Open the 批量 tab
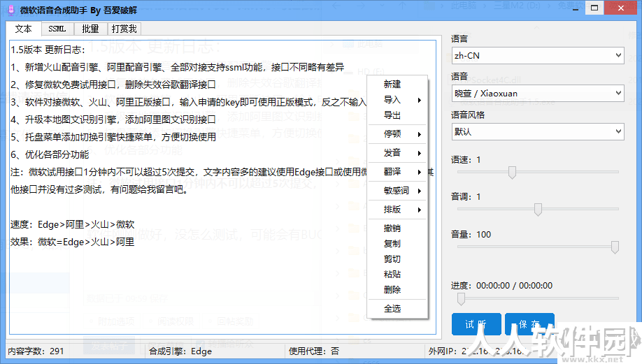 click(x=90, y=29)
